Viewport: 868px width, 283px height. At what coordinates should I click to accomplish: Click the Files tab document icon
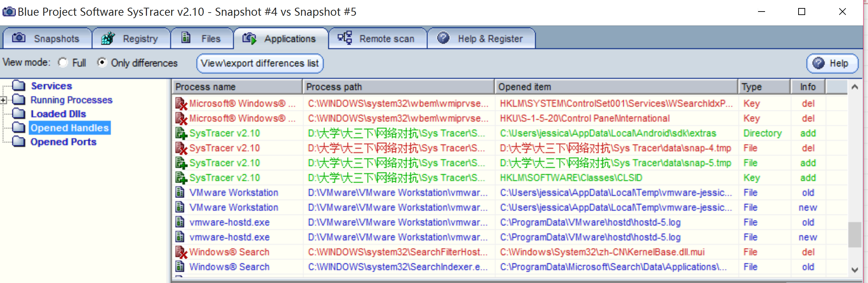tap(186, 38)
